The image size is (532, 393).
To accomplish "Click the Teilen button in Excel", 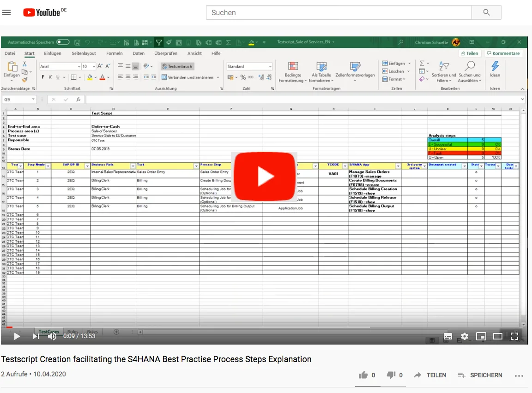I will (x=469, y=53).
